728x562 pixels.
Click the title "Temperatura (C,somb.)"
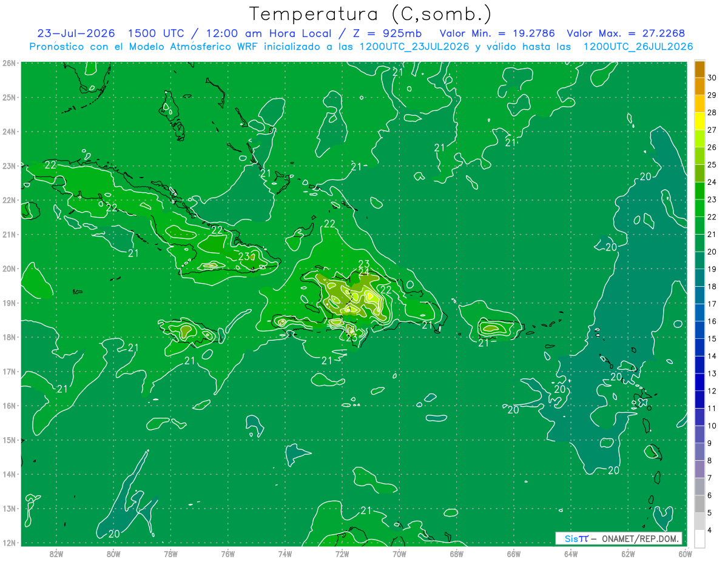371,14
